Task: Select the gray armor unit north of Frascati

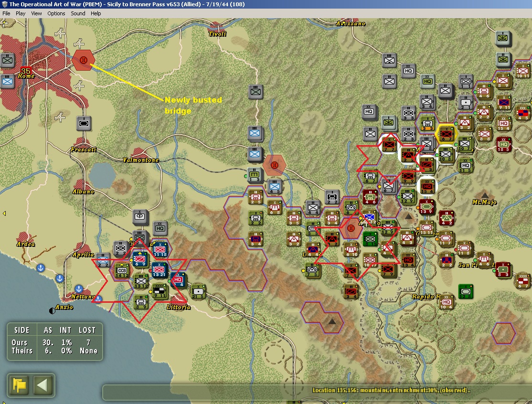Action: coord(84,124)
